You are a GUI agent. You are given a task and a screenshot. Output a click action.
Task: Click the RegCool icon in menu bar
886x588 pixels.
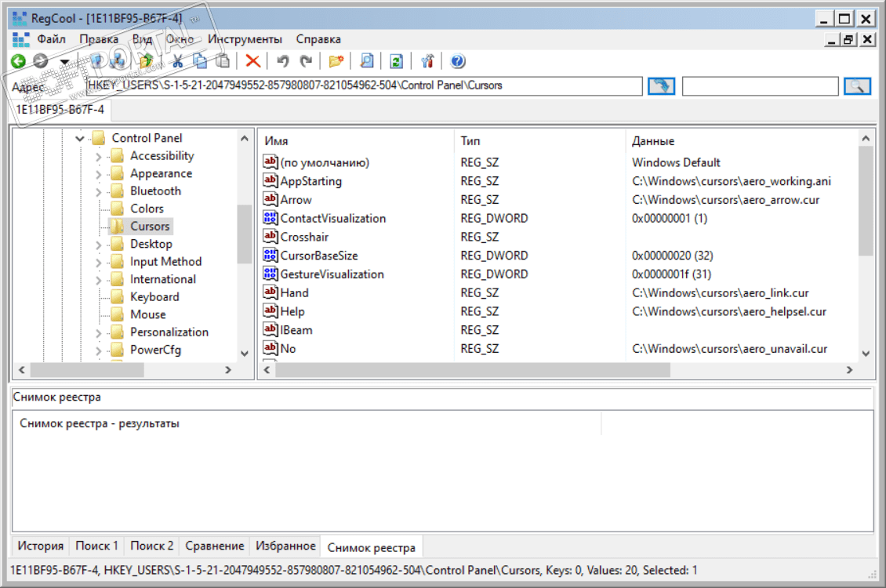21,39
